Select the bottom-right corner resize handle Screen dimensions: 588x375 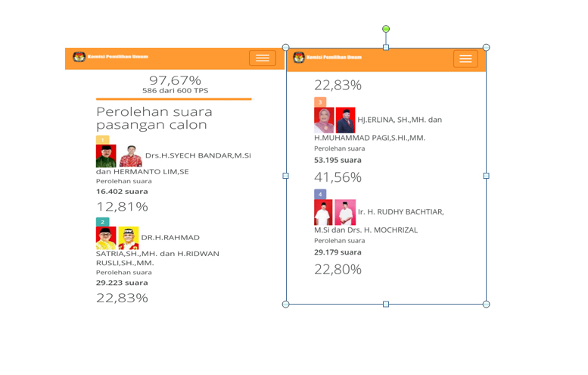pos(486,304)
